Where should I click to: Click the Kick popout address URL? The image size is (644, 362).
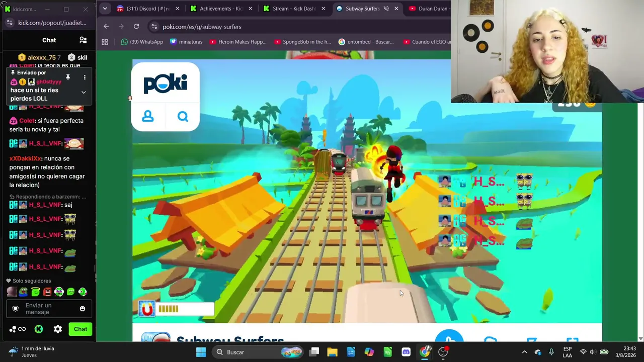pos(52,23)
